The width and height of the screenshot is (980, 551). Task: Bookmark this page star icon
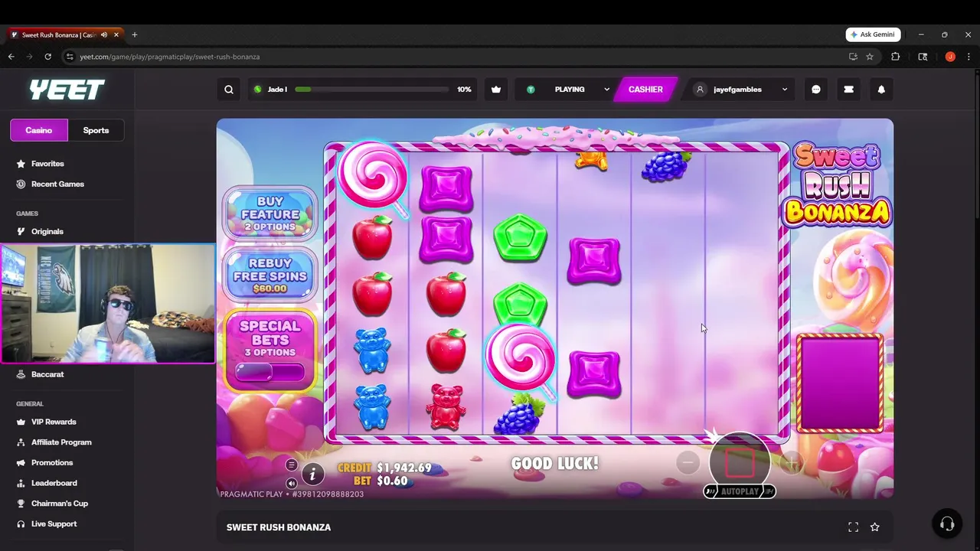(870, 57)
